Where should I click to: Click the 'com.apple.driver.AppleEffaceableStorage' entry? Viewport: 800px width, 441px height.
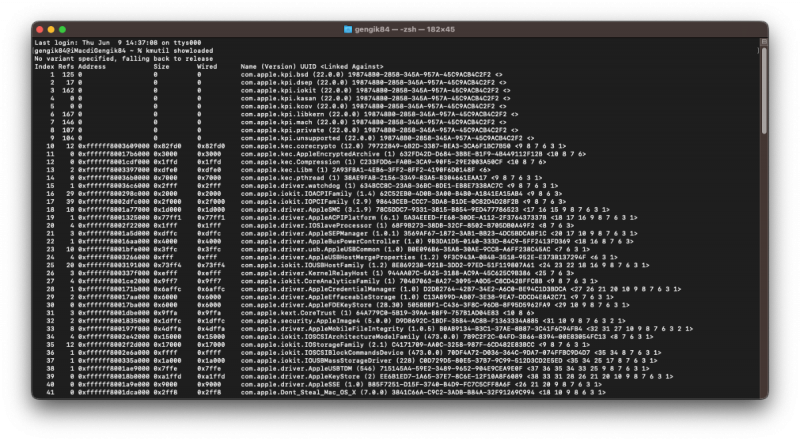point(318,297)
